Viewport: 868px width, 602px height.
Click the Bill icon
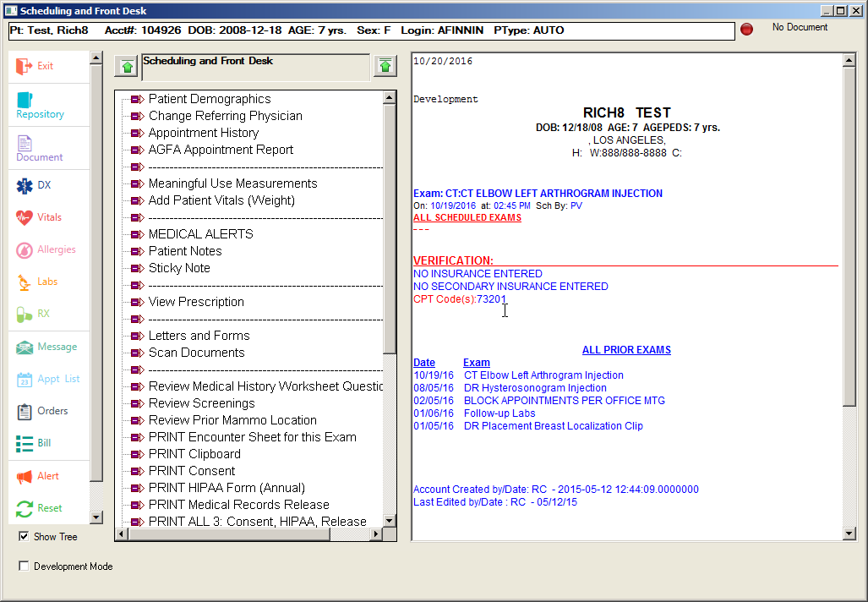pos(25,443)
